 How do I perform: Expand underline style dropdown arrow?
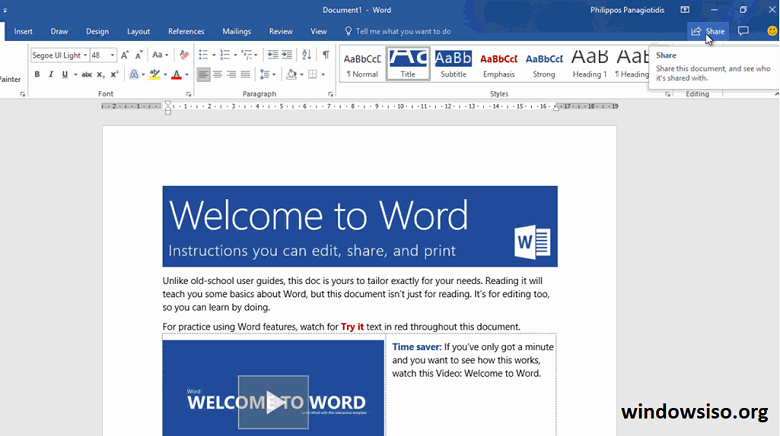[76, 75]
